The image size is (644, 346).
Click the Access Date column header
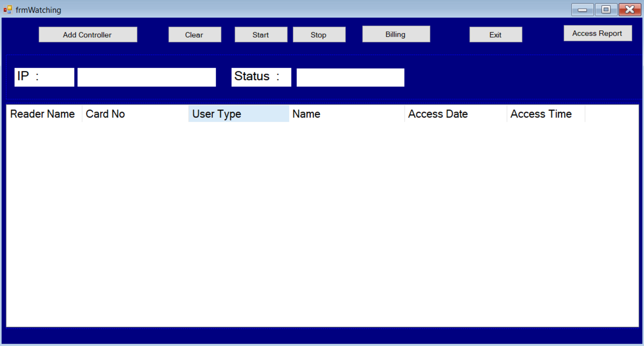tap(455, 114)
